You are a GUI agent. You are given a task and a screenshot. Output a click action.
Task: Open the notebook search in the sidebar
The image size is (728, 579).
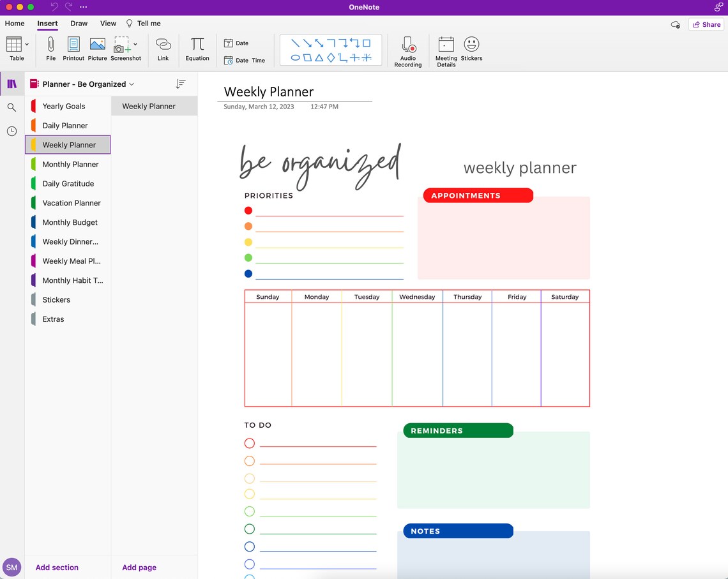tap(11, 107)
